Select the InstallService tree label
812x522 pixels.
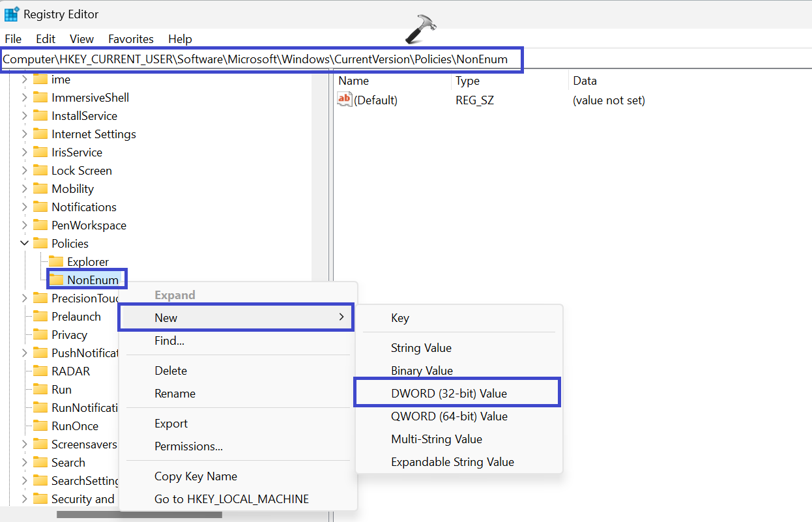(x=85, y=116)
